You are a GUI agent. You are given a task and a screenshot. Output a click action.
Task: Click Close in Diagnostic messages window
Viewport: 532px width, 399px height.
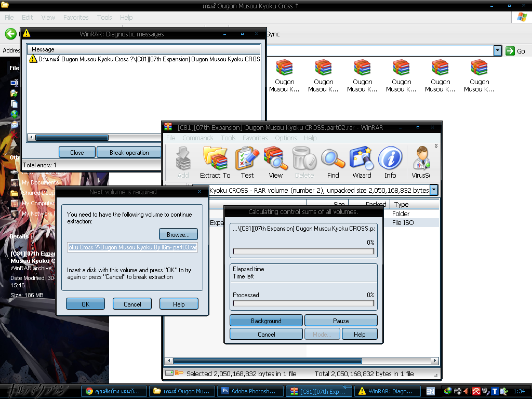pos(77,152)
